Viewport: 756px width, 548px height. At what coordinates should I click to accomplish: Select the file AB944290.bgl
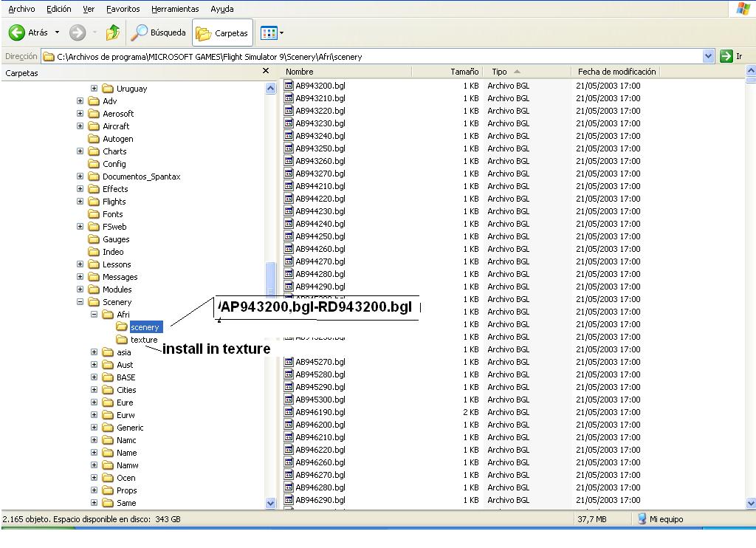tap(320, 287)
